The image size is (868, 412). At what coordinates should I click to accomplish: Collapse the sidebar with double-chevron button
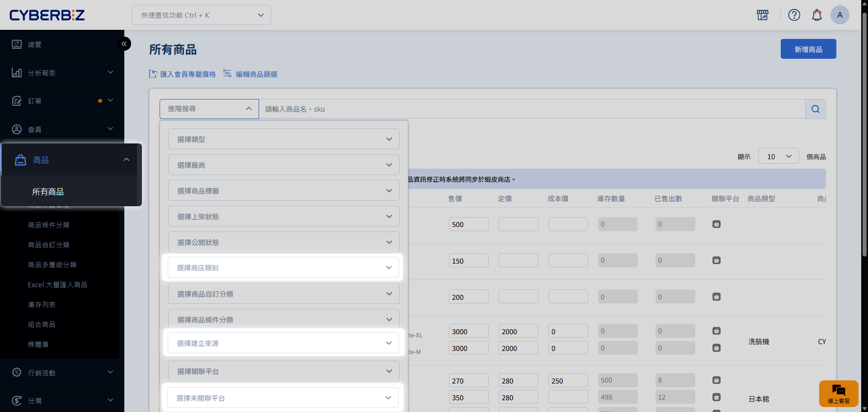124,44
